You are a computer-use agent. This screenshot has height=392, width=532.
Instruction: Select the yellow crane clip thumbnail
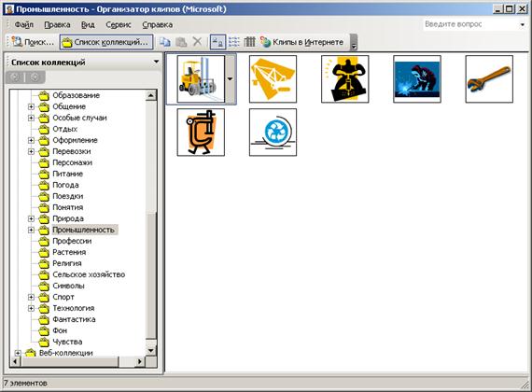[x=273, y=79]
